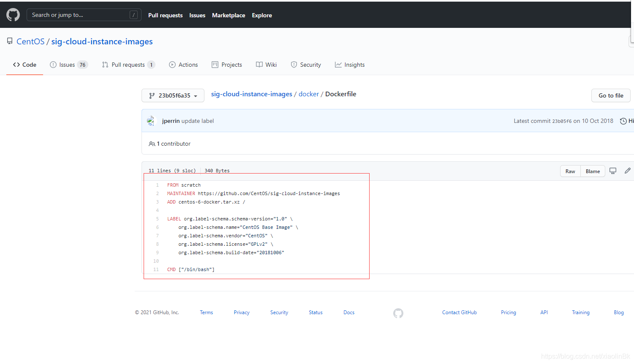Image resolution: width=634 pixels, height=364 pixels.
Task: Click the footer GitHub logo icon
Action: (398, 313)
